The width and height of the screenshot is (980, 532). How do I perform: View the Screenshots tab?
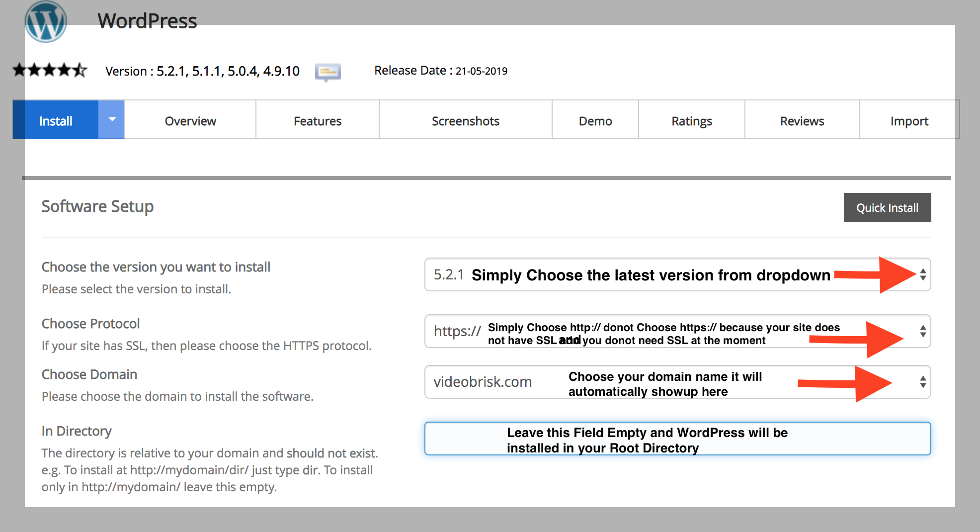(x=465, y=121)
